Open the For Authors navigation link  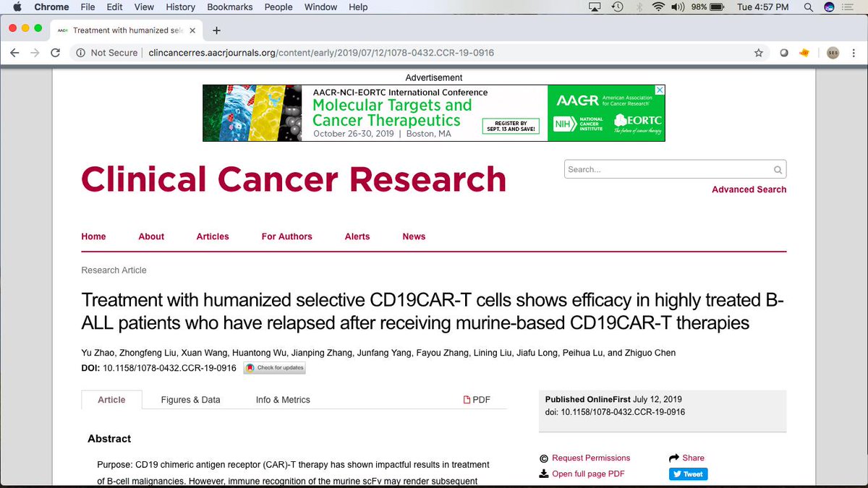click(x=287, y=236)
